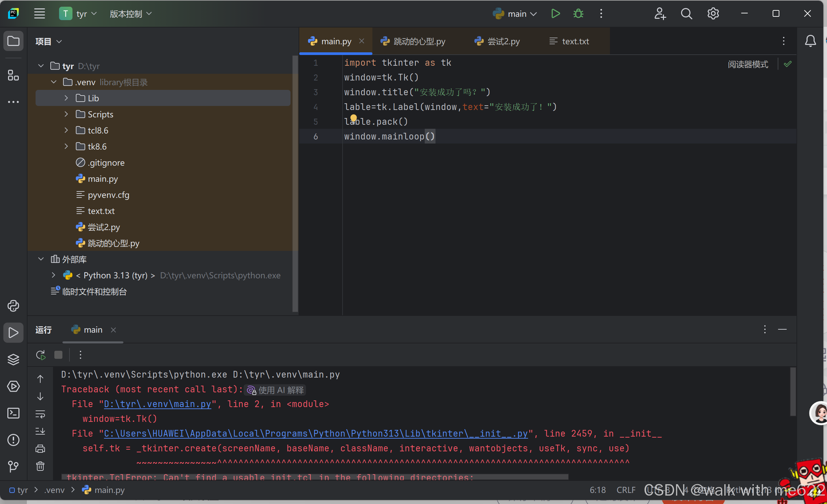Enable reader mode (阅读器模式)

point(747,64)
